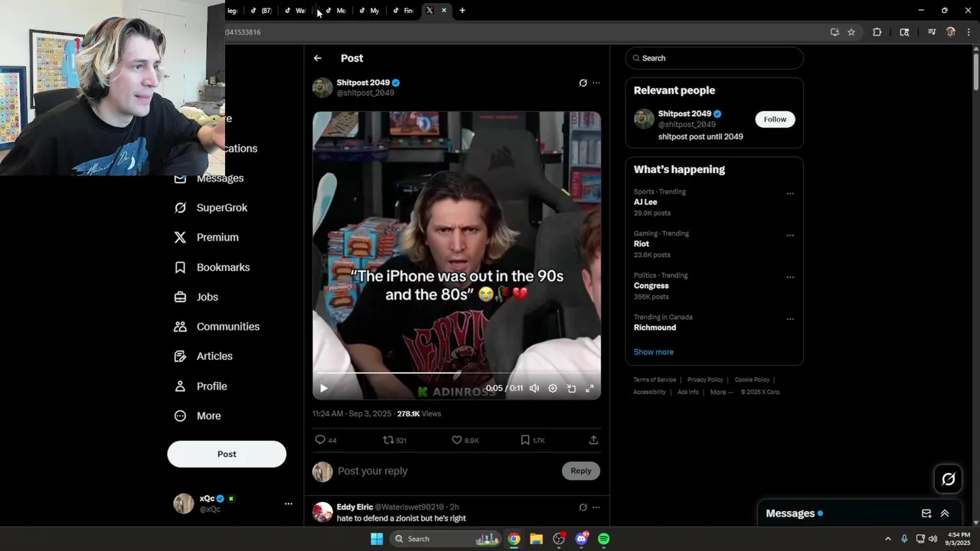The width and height of the screenshot is (980, 551).
Task: Bookmark this page with the star icon
Action: point(851,32)
